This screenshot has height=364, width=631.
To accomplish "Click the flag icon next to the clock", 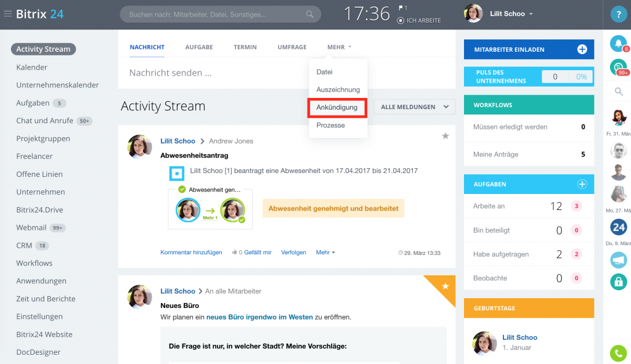I will [x=401, y=7].
